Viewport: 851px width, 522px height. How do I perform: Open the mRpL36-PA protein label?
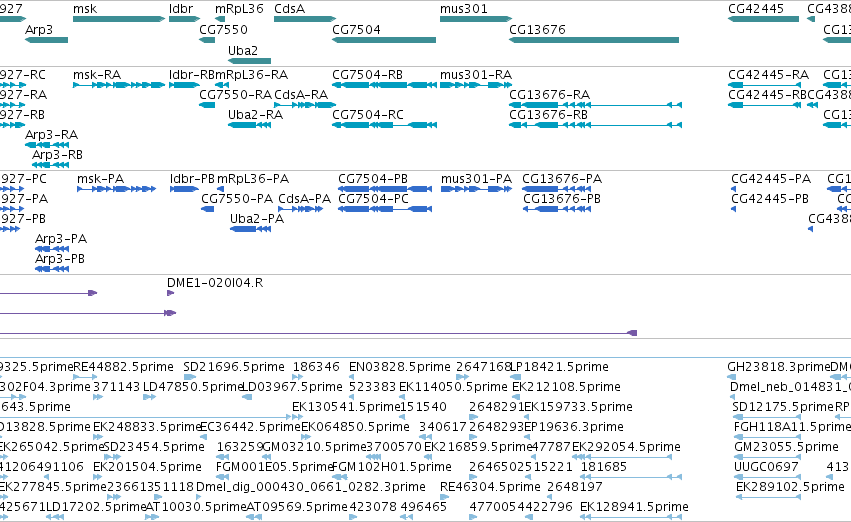(x=253, y=179)
